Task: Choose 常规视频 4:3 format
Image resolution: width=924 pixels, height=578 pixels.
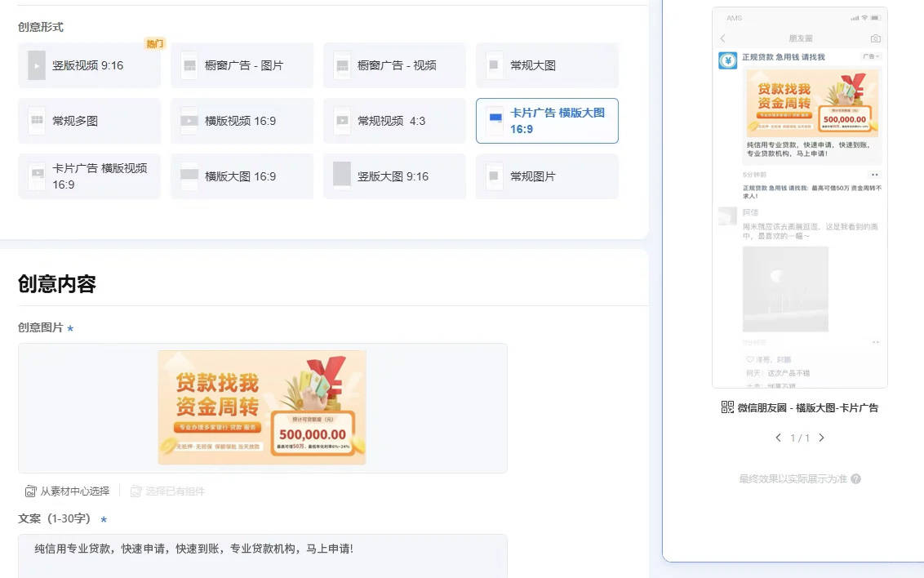Action: coord(394,121)
